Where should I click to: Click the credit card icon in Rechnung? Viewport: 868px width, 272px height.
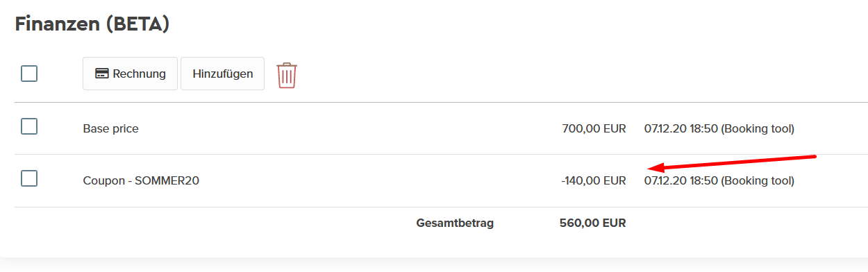coord(101,74)
